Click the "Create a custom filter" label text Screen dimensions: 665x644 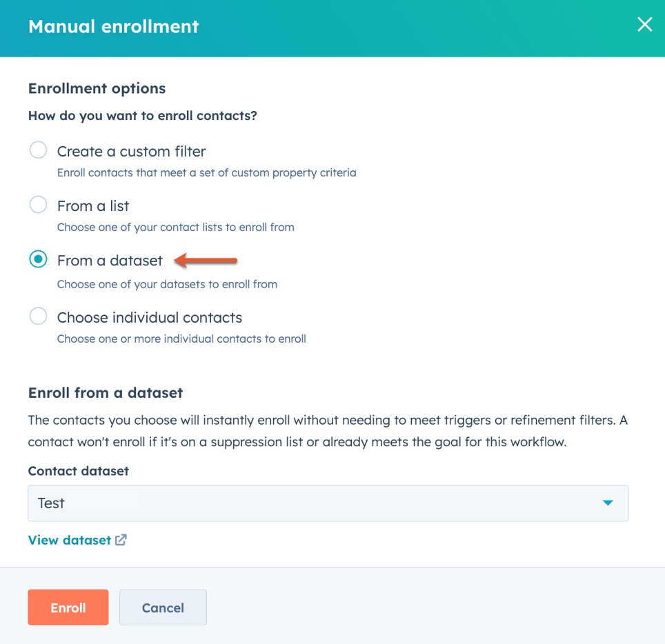tap(132, 152)
